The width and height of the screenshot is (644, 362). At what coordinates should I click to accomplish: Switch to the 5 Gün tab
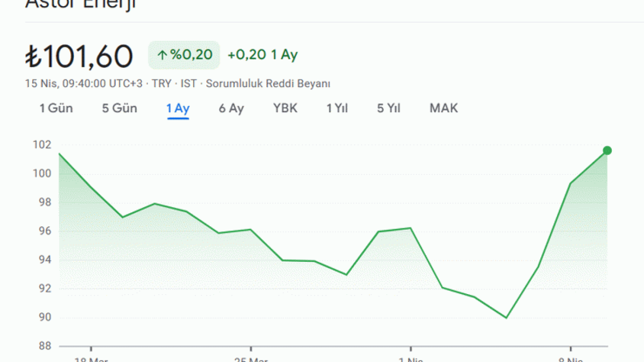(x=120, y=108)
